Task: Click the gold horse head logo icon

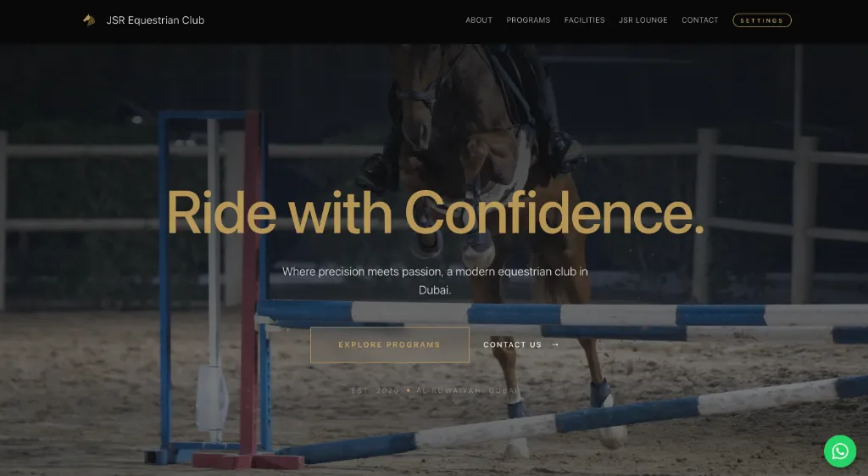Action: [88, 20]
